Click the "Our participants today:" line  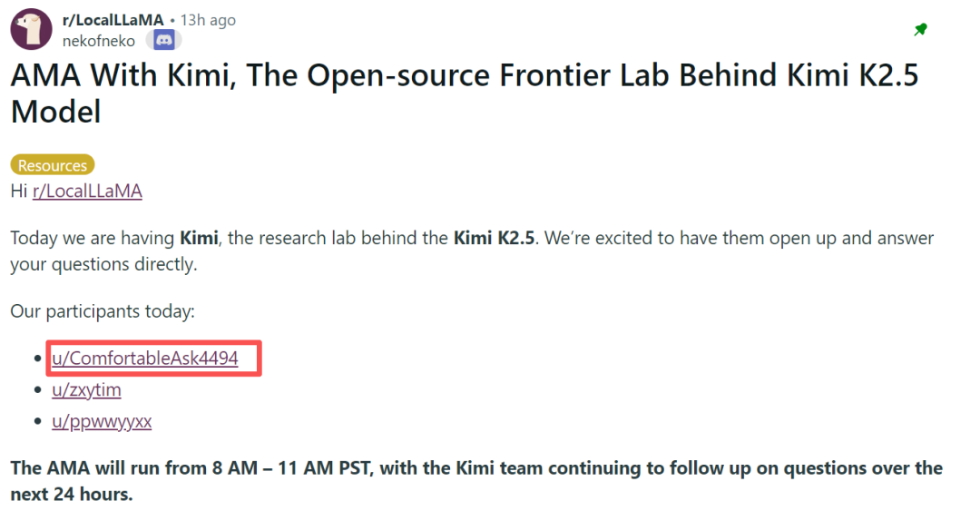(103, 311)
